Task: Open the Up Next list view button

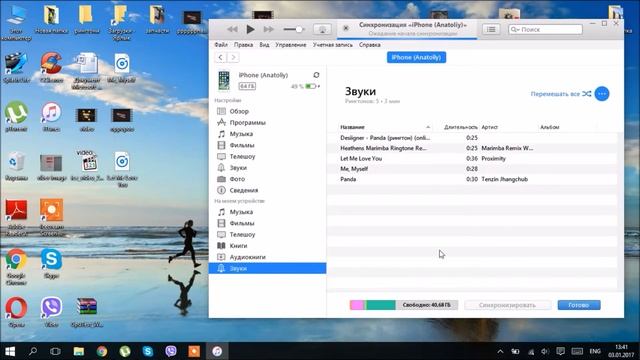Action: (x=491, y=29)
